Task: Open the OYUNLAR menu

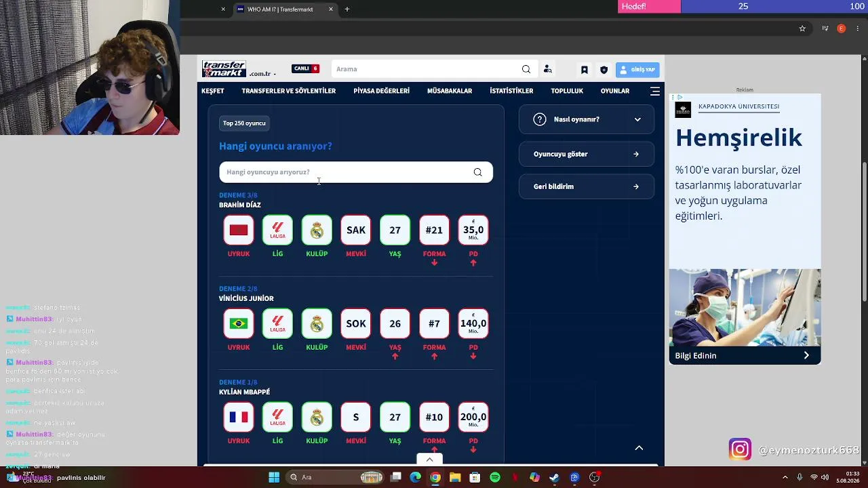Action: (x=615, y=91)
